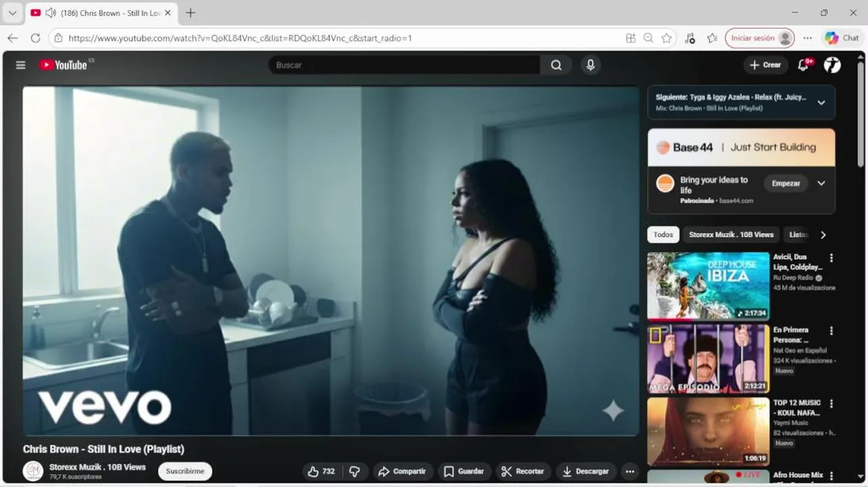Open the YouTube hamburger guide menu
This screenshot has height=487, width=868.
(x=21, y=65)
